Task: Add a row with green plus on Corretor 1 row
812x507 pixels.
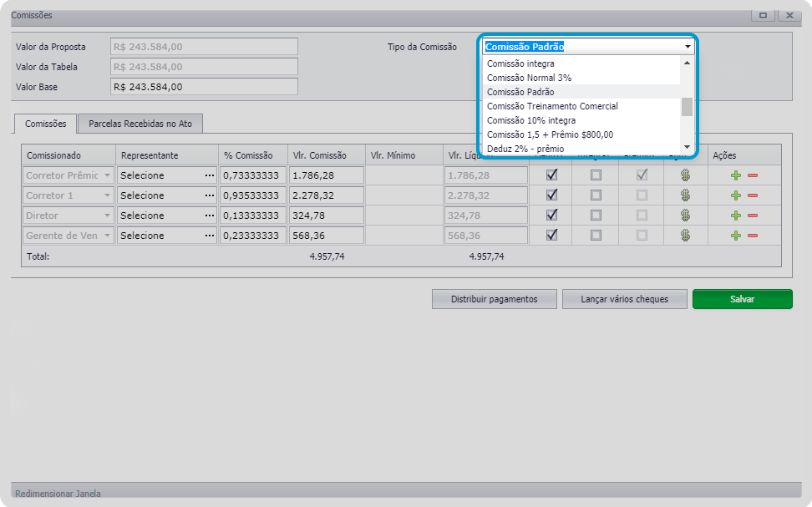Action: 736,195
